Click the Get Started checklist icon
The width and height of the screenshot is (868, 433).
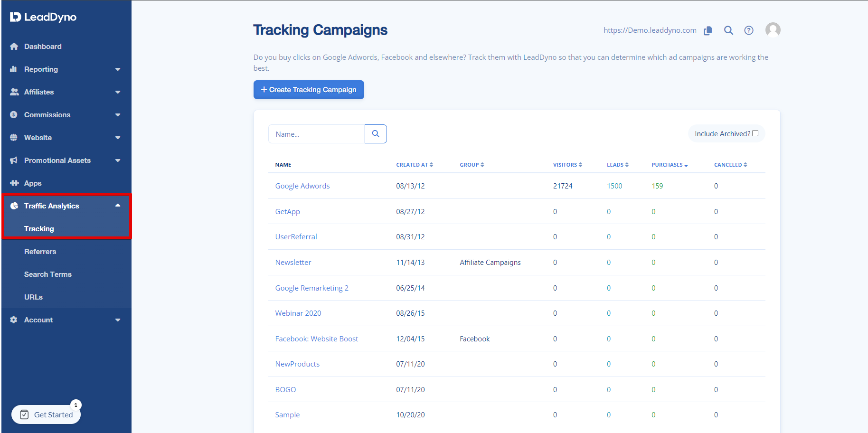(24, 414)
